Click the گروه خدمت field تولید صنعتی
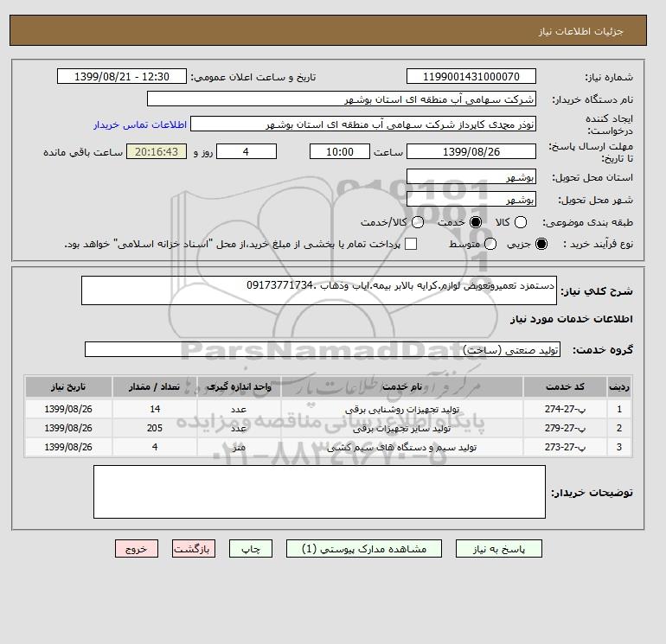 (323, 349)
